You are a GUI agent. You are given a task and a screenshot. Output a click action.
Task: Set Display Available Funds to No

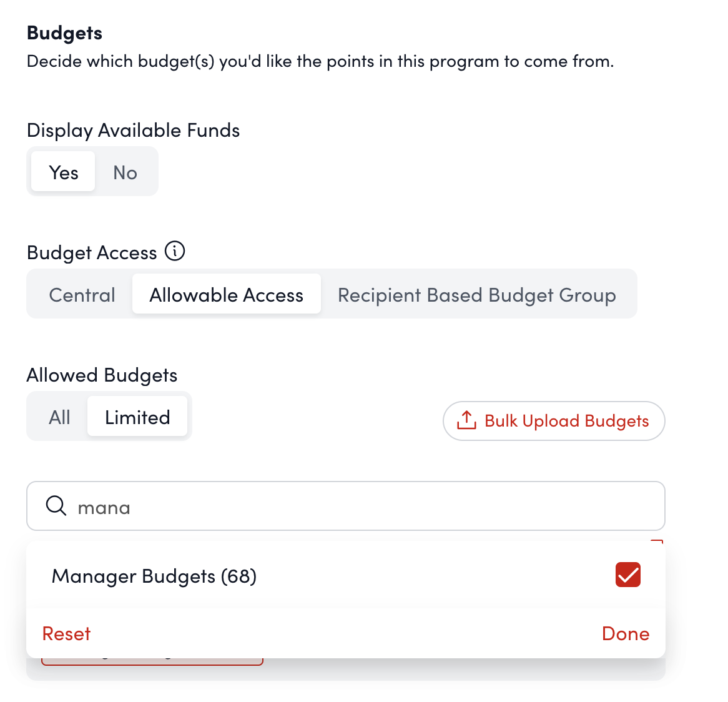[125, 172]
